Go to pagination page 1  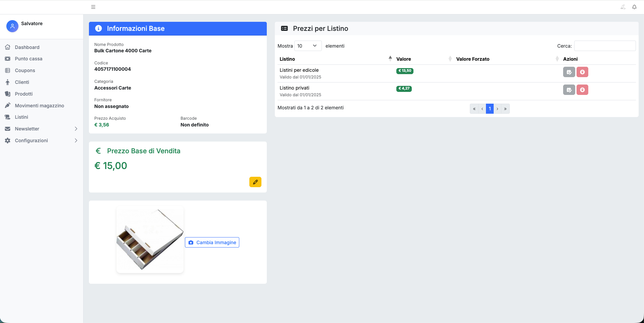[x=490, y=109]
